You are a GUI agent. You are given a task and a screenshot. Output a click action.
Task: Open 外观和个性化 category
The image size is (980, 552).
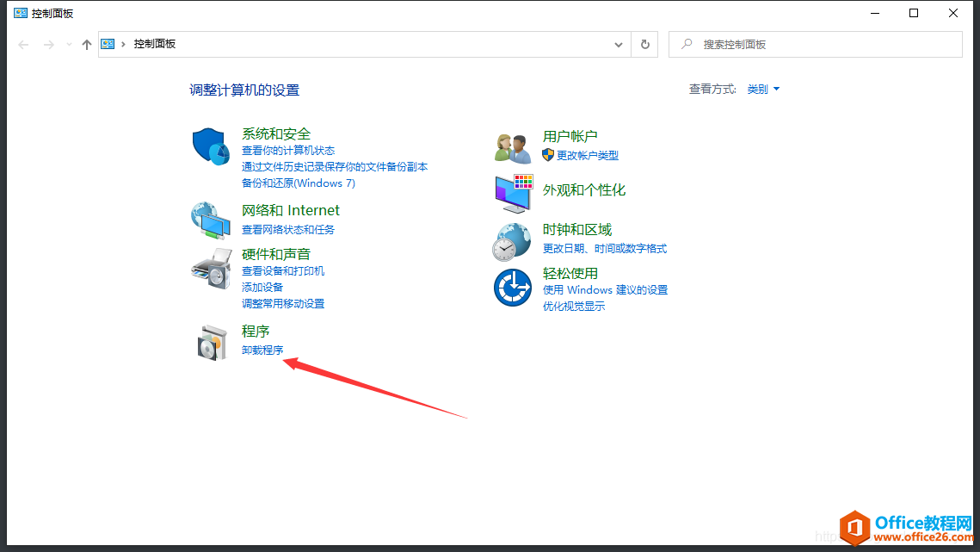583,190
